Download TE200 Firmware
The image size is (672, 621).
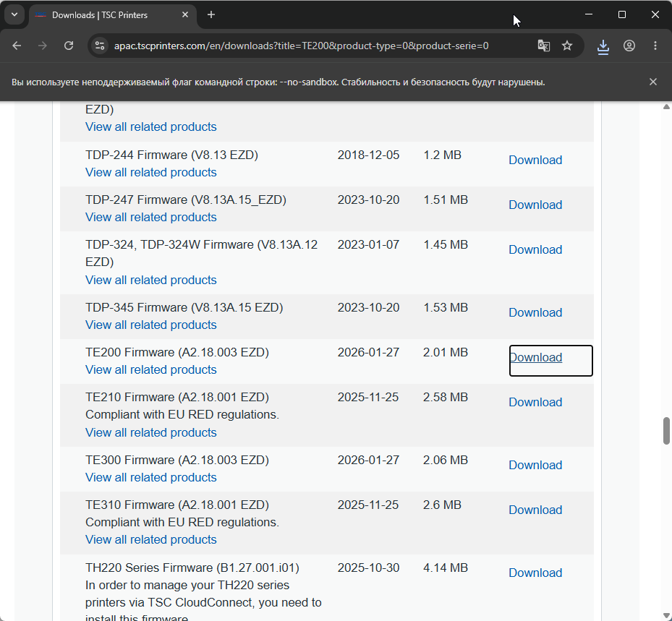[x=536, y=358]
